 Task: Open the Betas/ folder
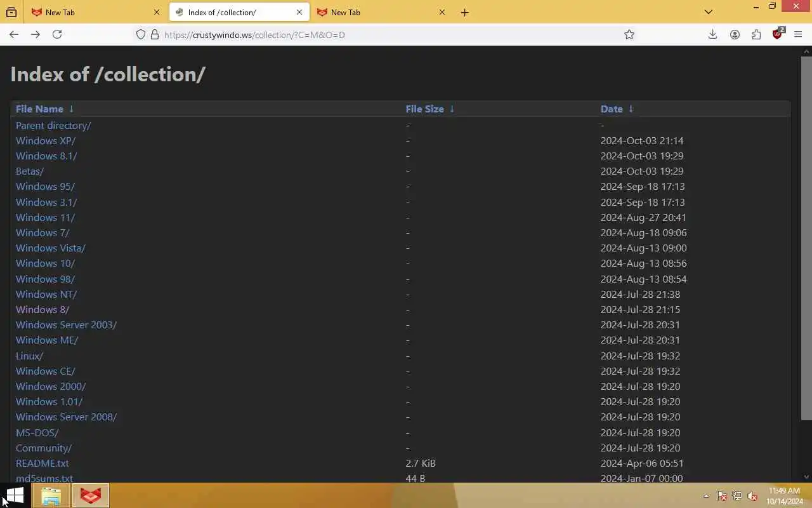click(30, 171)
